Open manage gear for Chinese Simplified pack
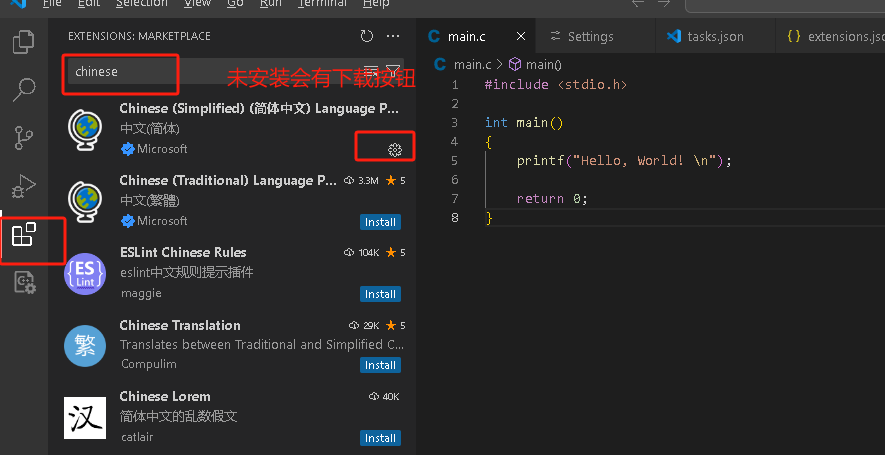This screenshot has width=885, height=455. click(x=395, y=150)
